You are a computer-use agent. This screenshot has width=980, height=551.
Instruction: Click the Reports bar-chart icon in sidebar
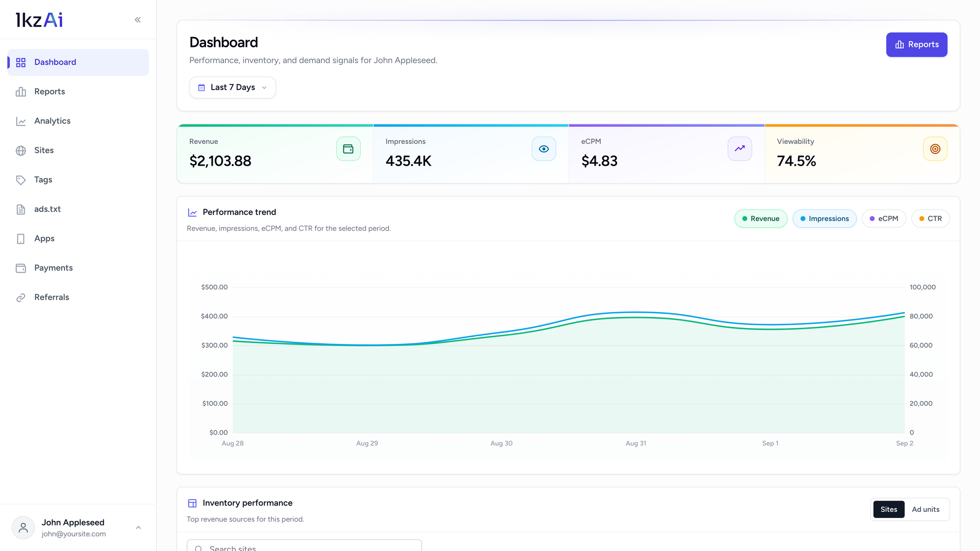pyautogui.click(x=21, y=92)
